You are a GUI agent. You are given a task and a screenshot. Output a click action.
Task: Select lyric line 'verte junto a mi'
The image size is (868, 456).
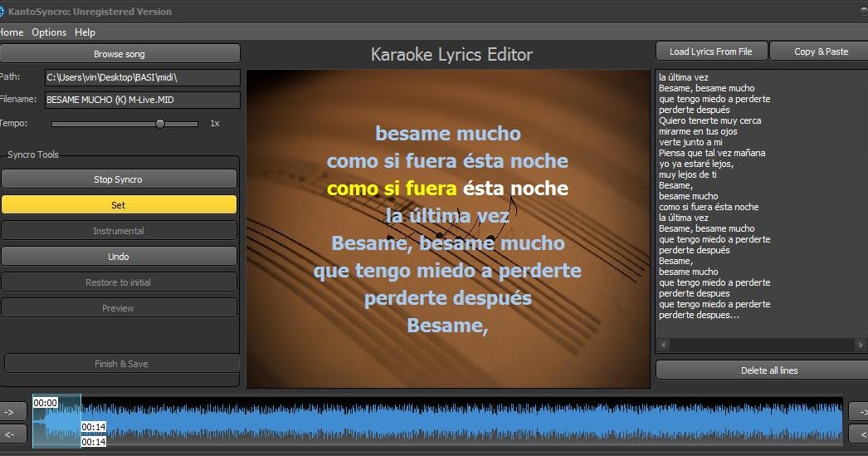pyautogui.click(x=690, y=142)
